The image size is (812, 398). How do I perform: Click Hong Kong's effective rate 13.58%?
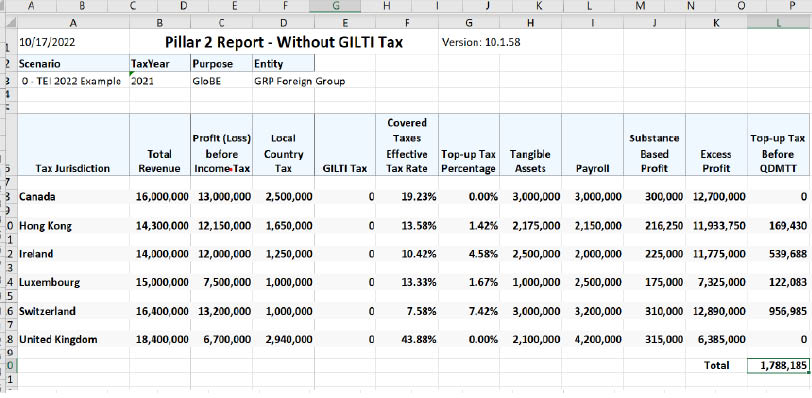pyautogui.click(x=407, y=226)
